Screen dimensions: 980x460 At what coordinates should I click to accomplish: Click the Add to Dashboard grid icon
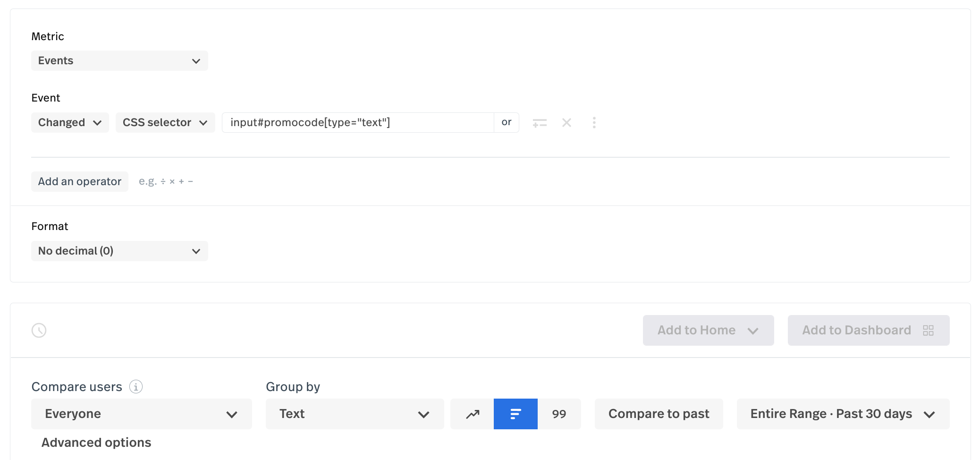[x=928, y=330]
